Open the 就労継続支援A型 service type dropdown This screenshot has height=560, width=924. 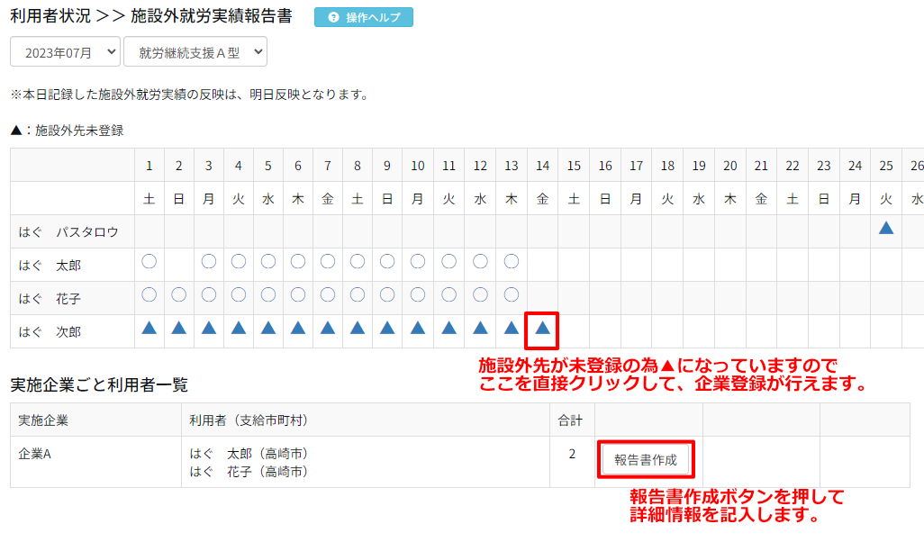(195, 52)
